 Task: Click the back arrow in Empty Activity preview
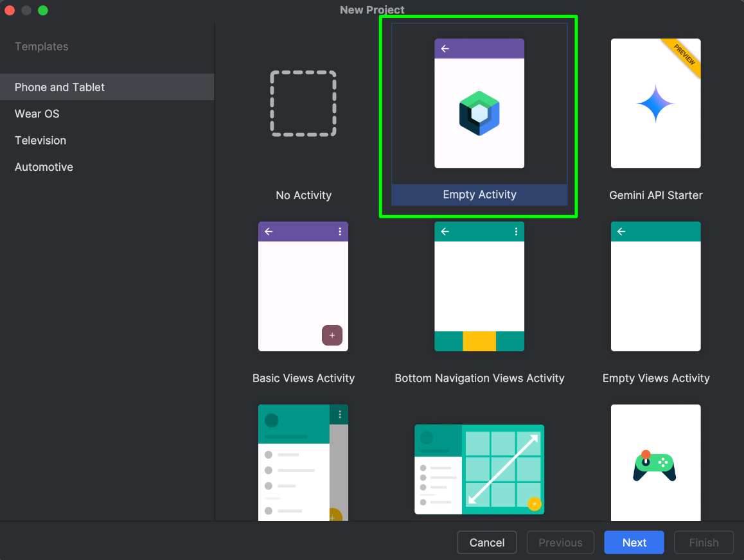tap(445, 49)
